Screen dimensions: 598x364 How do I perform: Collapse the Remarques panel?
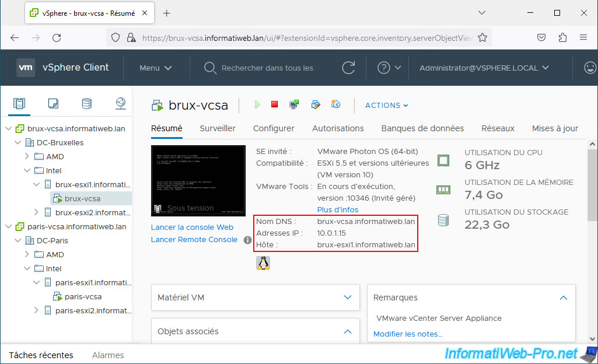point(564,297)
